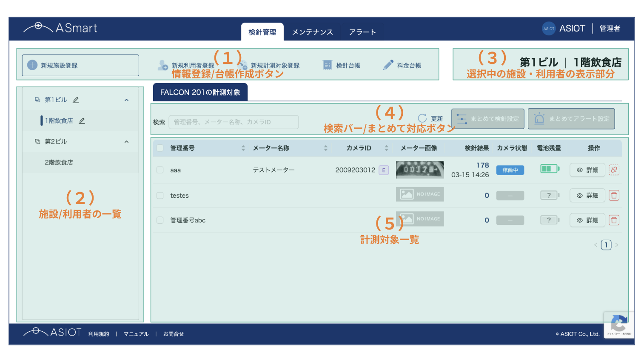Open 詳細 for the aaa row
Viewport: 644px width, 362px height.
587,170
